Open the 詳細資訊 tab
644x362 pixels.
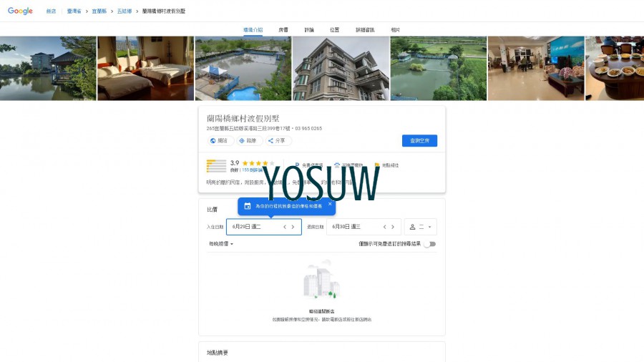click(x=365, y=30)
